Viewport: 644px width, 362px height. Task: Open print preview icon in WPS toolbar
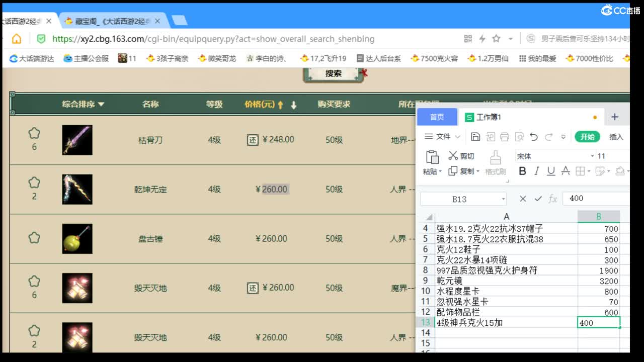coord(519,137)
